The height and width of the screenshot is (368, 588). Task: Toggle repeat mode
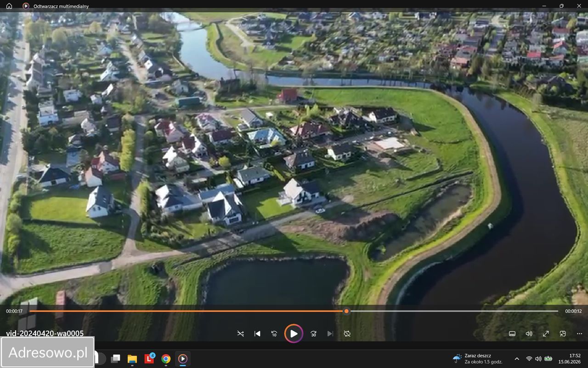tap(347, 333)
